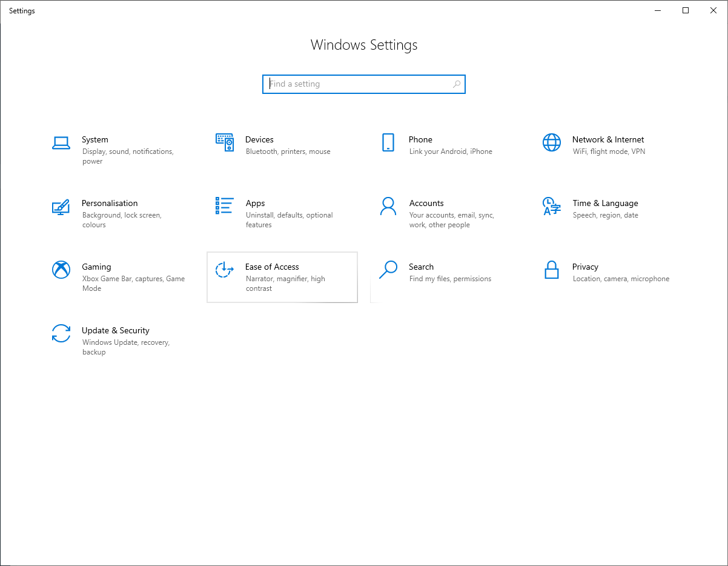Click the Search magnifying glass category icon
Image resolution: width=728 pixels, height=566 pixels.
(x=388, y=270)
